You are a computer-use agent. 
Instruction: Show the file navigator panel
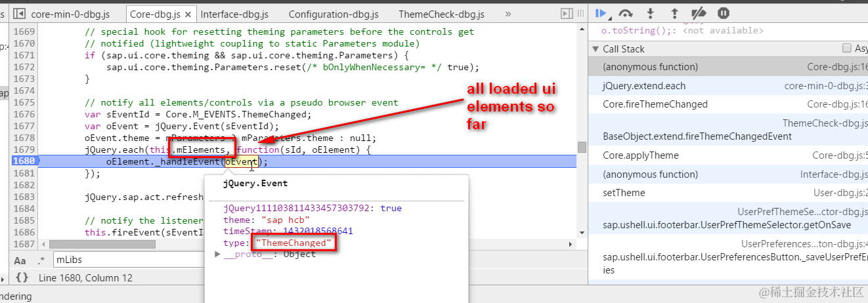click(x=19, y=14)
